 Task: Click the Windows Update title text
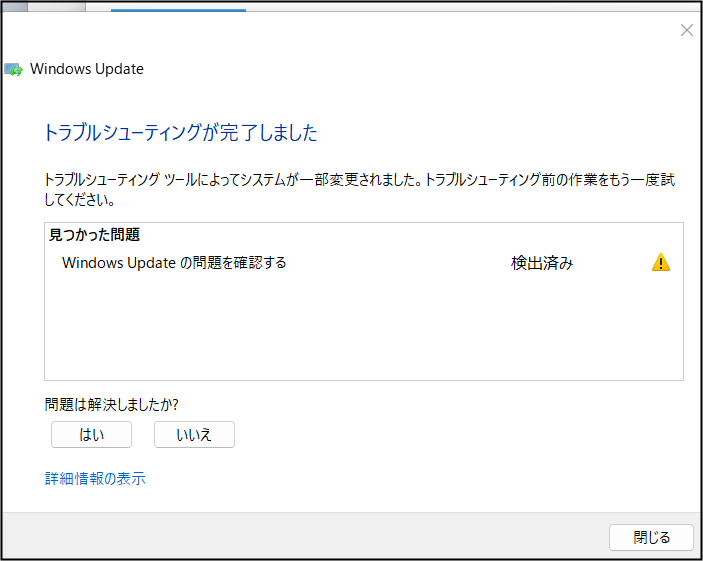click(87, 69)
